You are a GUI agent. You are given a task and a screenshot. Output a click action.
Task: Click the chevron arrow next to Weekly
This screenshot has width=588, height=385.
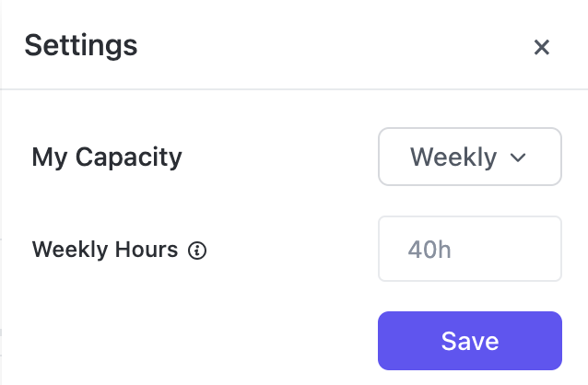(518, 157)
